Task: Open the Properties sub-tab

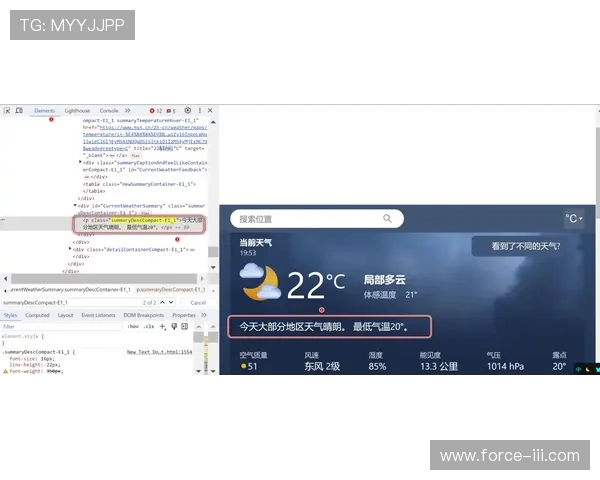Action: 184,315
